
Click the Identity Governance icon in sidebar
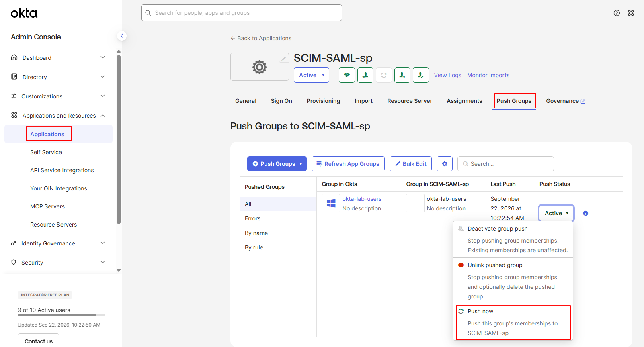coord(14,243)
